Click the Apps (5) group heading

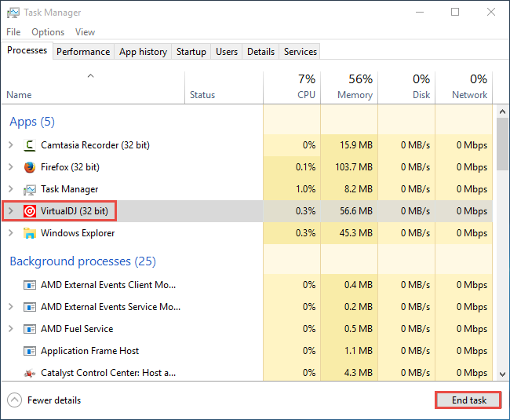tap(32, 122)
